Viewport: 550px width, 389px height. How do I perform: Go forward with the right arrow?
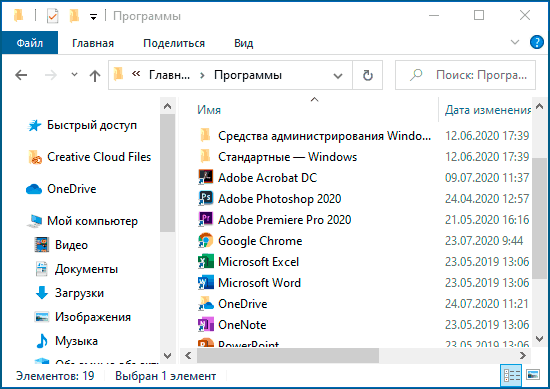coord(51,75)
